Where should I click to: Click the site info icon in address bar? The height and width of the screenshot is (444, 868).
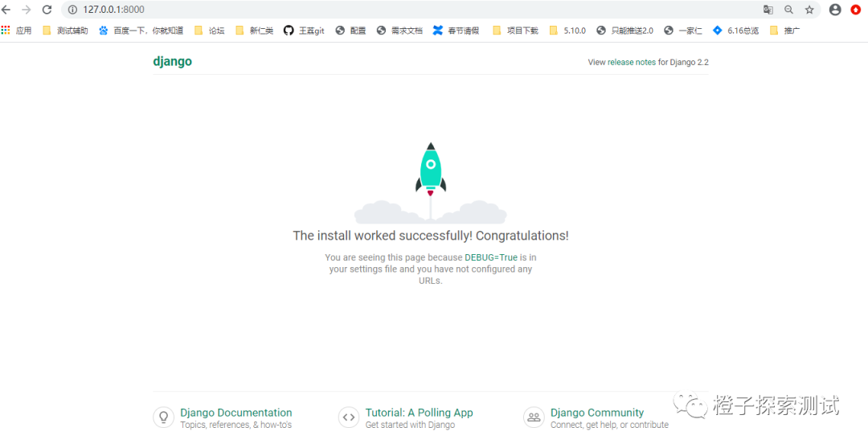[72, 10]
